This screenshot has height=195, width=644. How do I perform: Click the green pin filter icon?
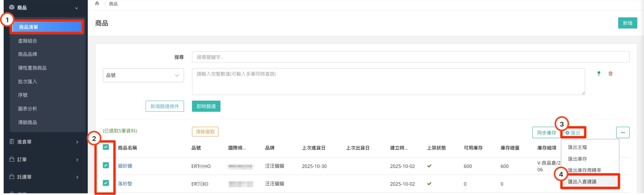pos(599,74)
